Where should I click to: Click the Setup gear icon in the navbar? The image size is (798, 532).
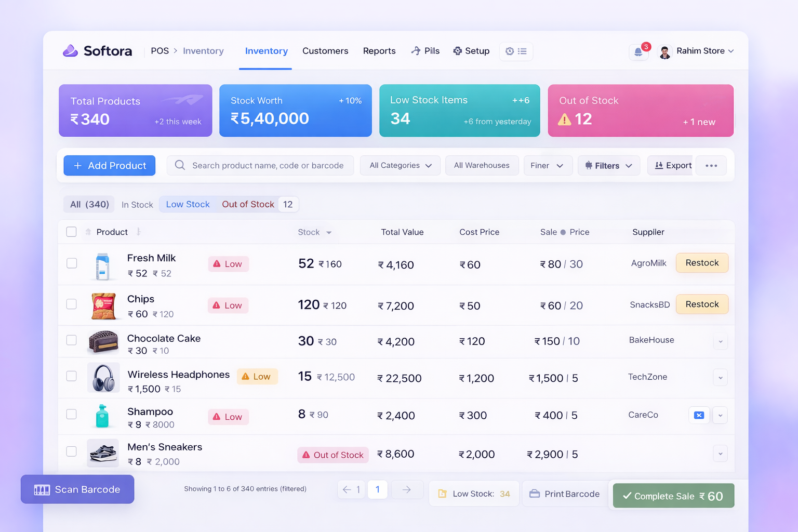[x=458, y=51]
